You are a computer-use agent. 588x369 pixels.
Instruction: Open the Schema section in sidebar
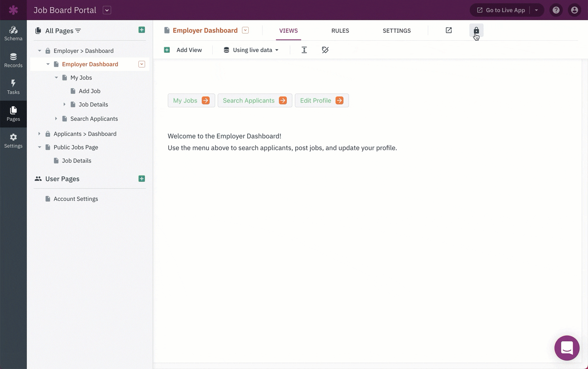(13, 33)
